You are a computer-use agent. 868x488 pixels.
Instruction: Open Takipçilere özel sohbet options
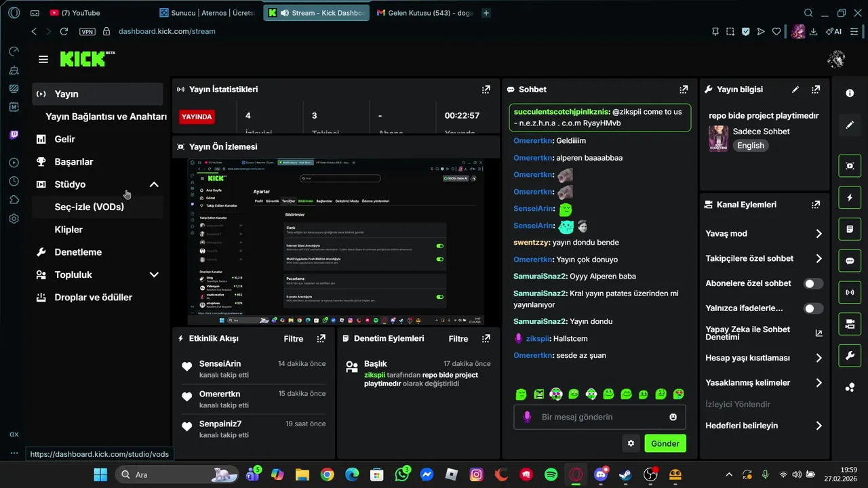click(818, 258)
